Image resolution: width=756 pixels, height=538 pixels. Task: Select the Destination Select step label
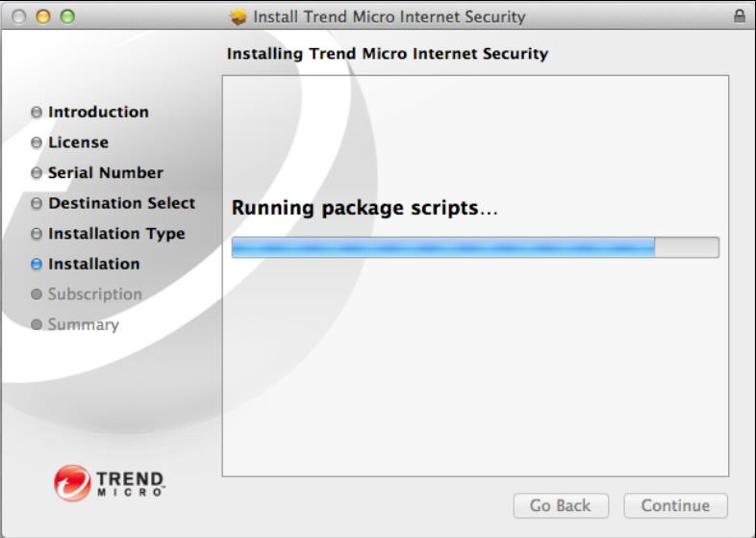point(121,203)
